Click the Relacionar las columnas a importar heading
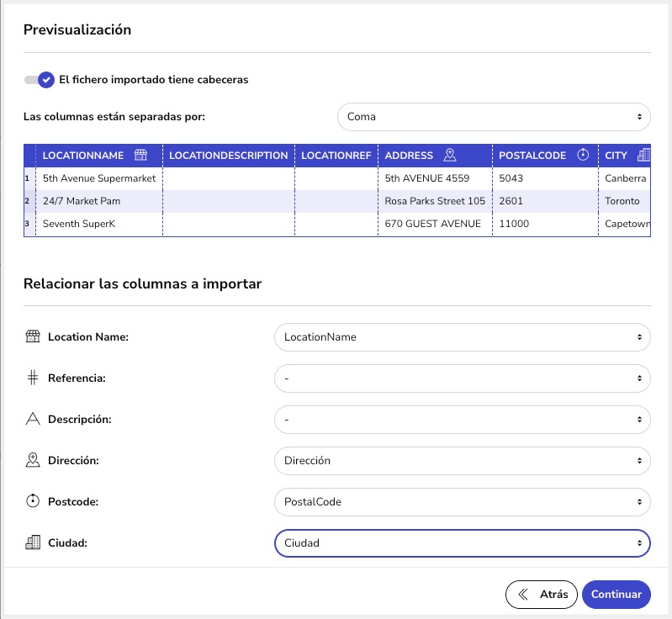This screenshot has width=672, height=619. (x=142, y=283)
